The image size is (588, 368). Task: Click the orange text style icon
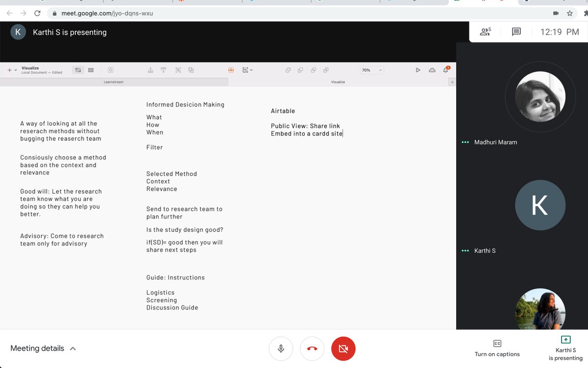tap(231, 70)
